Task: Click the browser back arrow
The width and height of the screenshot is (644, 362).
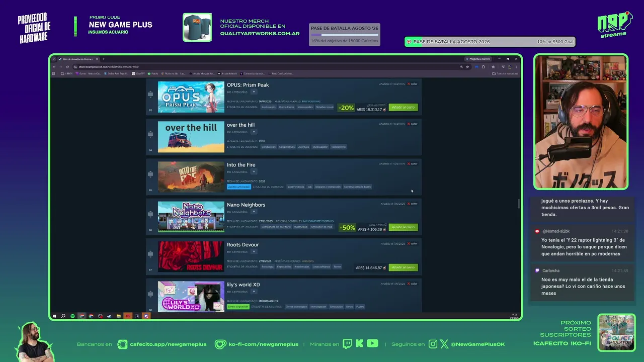Action: tap(54, 67)
